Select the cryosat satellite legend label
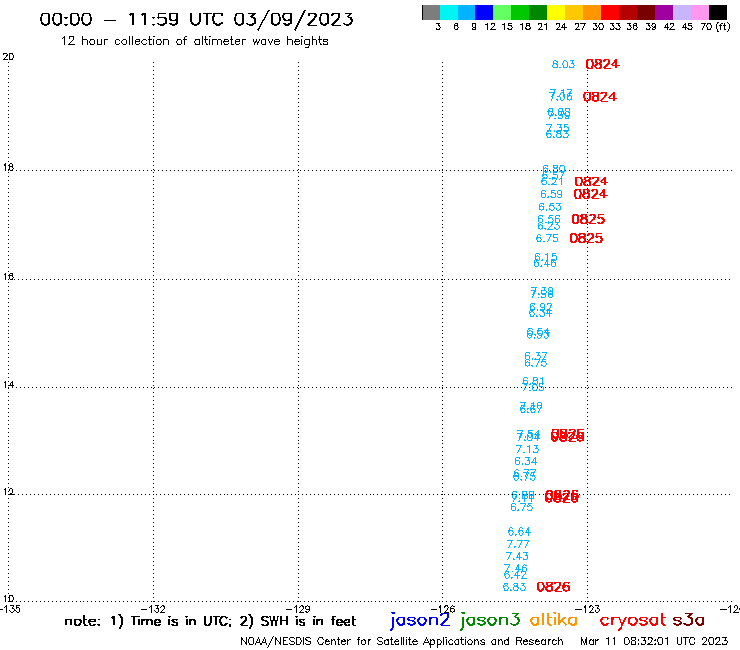The width and height of the screenshot is (740, 650). tap(632, 620)
